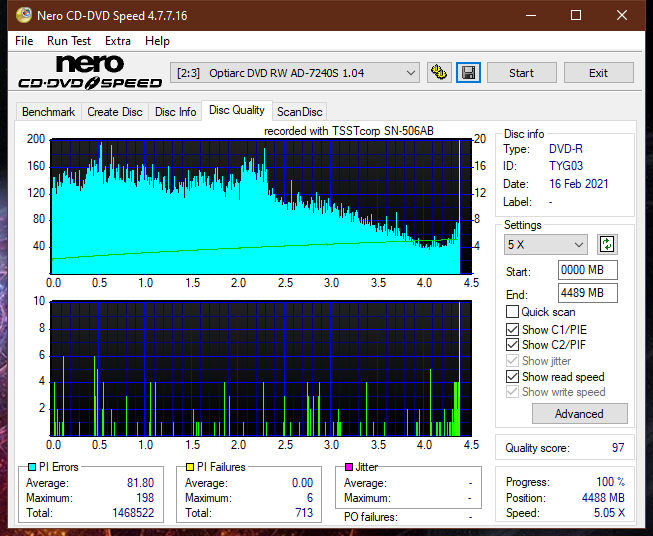Open the 5 X speed dropdown

(545, 244)
